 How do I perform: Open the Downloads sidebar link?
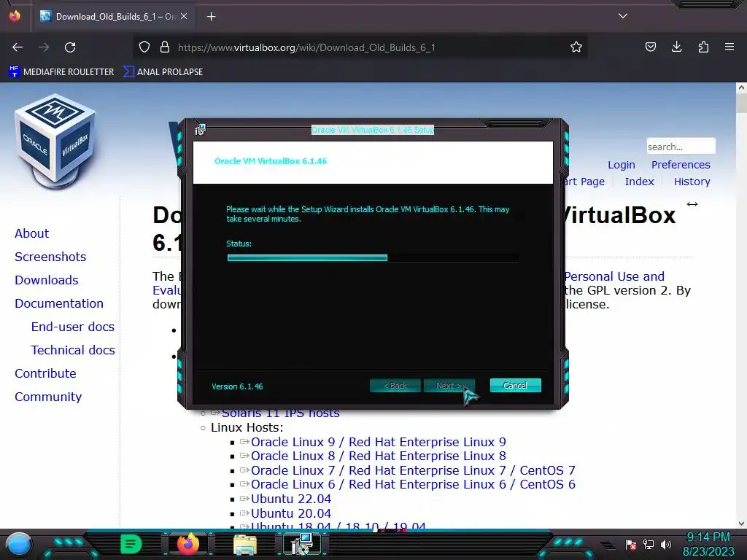point(46,280)
